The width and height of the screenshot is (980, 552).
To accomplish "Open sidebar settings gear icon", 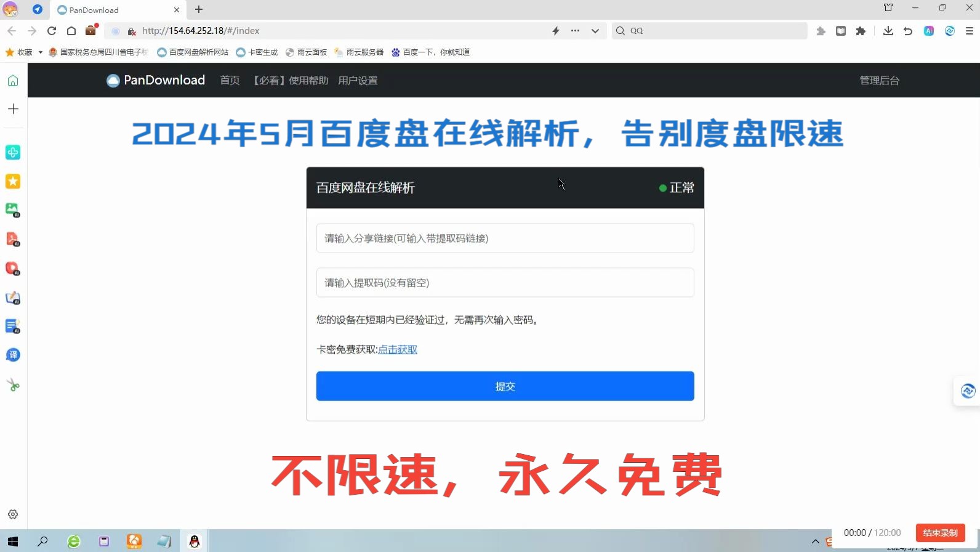I will tap(13, 514).
